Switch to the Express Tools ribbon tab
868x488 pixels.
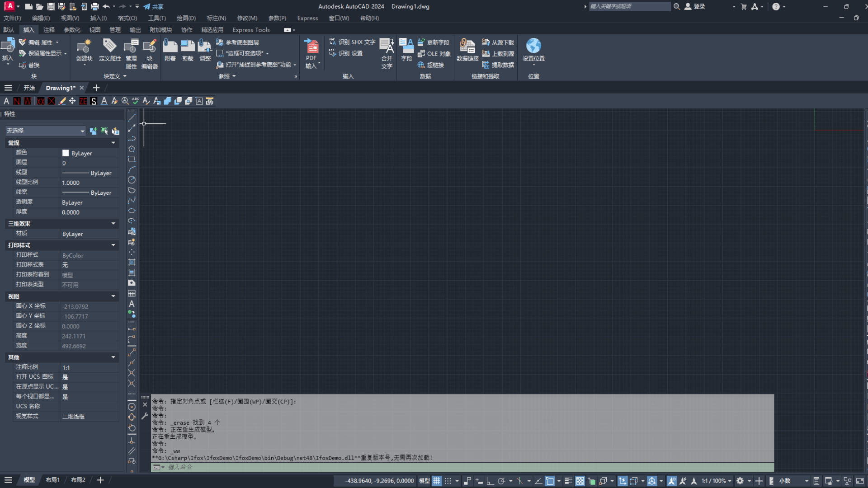pos(251,30)
